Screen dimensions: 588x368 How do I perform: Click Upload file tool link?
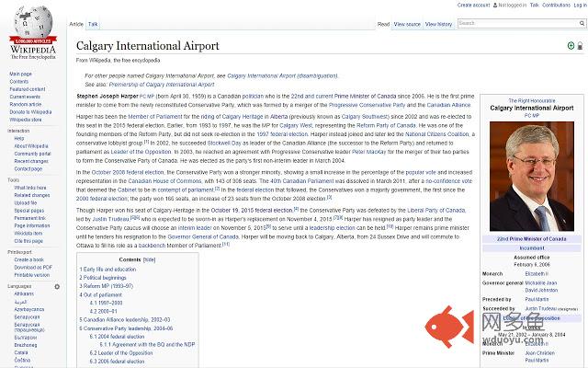click(26, 202)
